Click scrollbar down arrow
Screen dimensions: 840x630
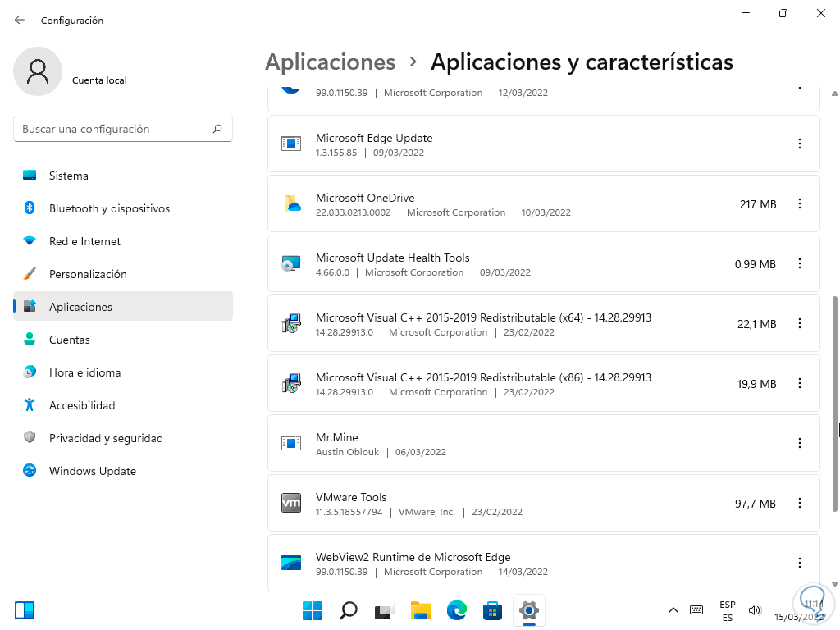(x=834, y=584)
